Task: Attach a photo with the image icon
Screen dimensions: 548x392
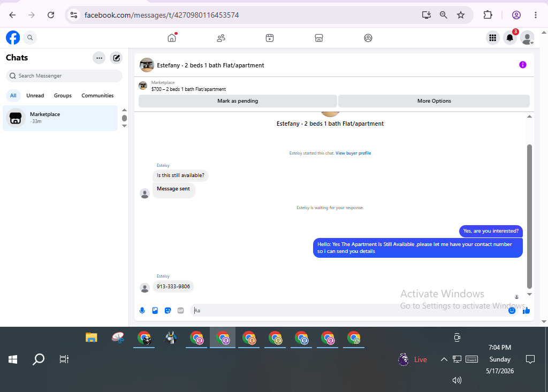Action: (x=155, y=311)
